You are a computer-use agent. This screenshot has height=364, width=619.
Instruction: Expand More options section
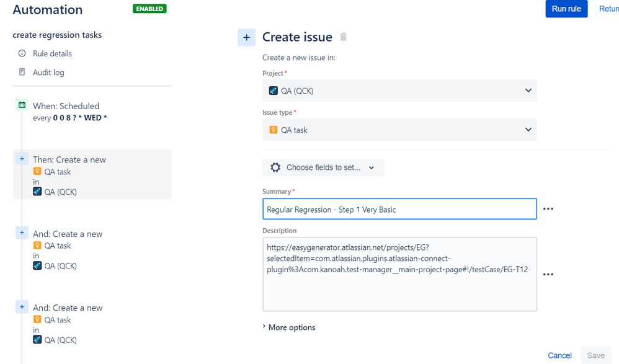click(289, 327)
